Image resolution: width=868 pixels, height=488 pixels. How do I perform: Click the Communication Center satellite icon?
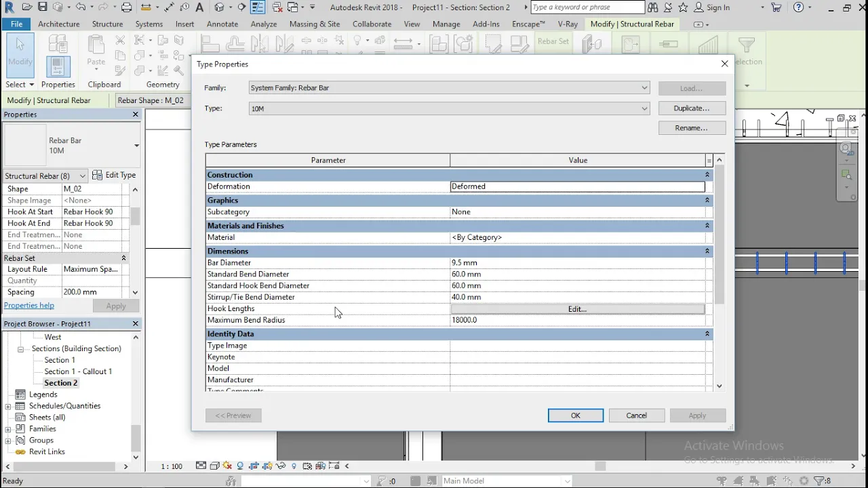668,7
